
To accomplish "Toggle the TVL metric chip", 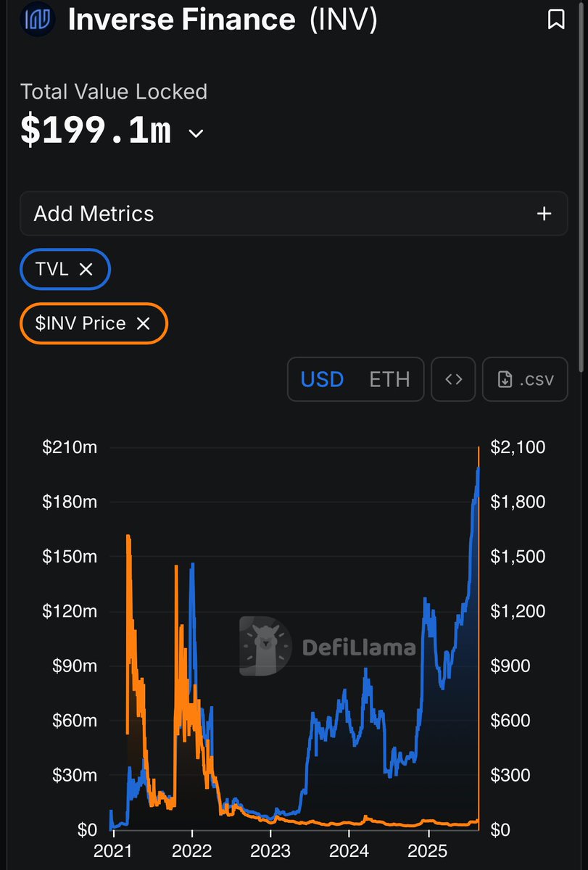I will point(65,269).
